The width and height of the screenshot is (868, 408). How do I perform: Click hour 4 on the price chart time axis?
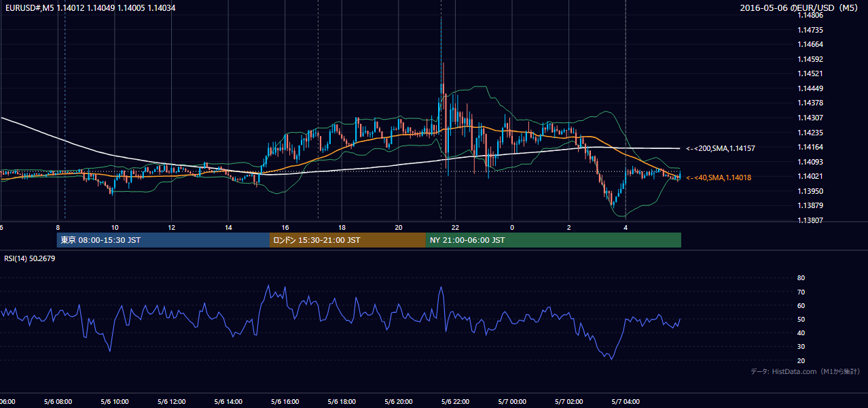pos(626,227)
